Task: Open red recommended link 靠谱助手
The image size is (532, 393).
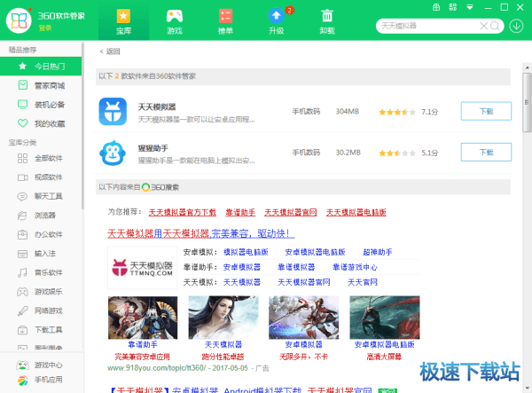Action: pyautogui.click(x=240, y=212)
